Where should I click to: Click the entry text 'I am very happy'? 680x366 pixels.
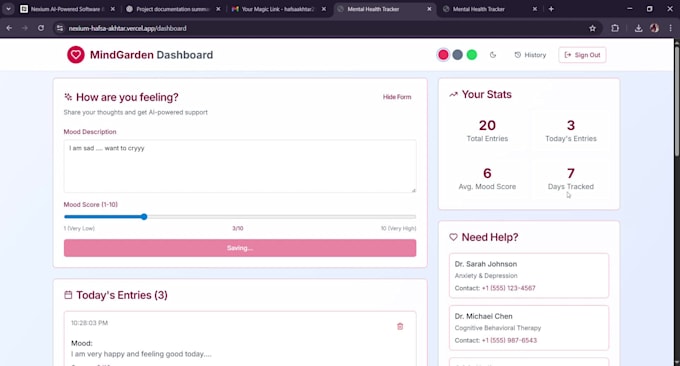click(x=141, y=354)
